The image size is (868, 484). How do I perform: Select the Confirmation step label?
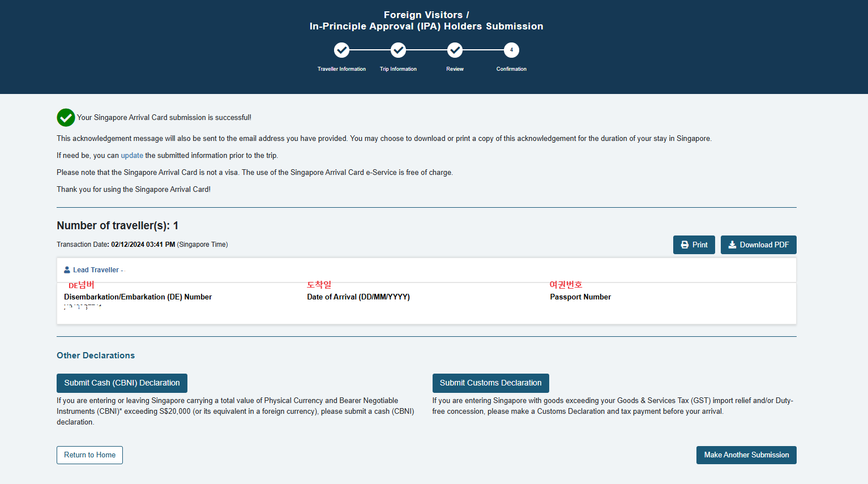coord(511,69)
